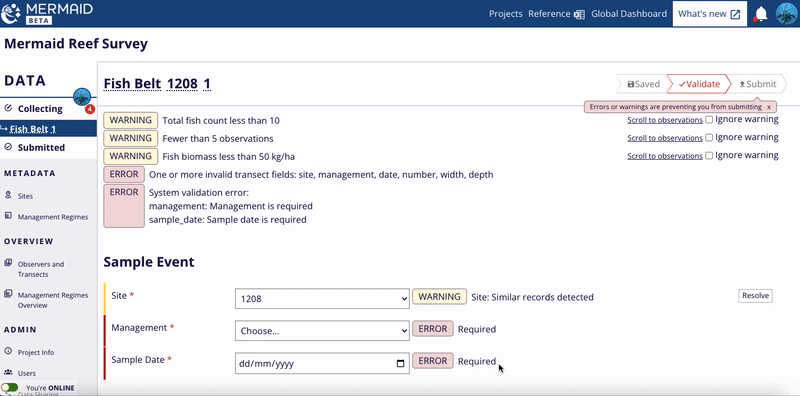Click the spreadsheet icon beside Reference
Viewport: 800px width, 396px height.
click(579, 14)
